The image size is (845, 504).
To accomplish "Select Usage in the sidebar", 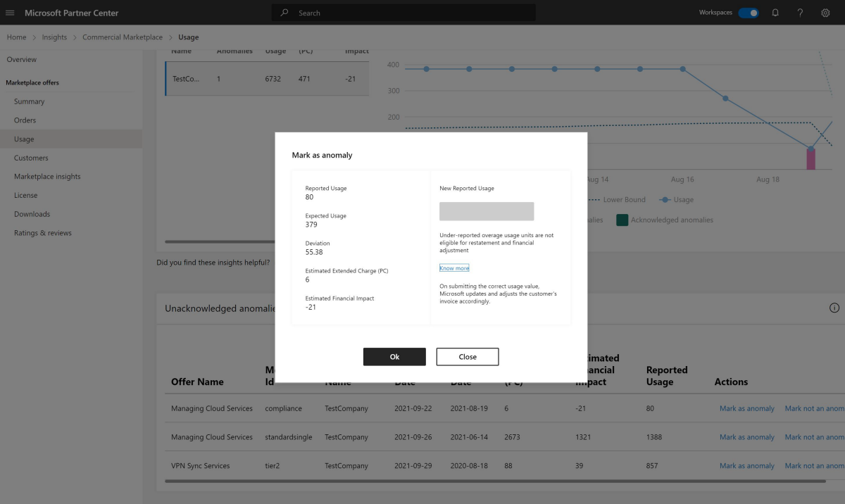I will [71, 139].
